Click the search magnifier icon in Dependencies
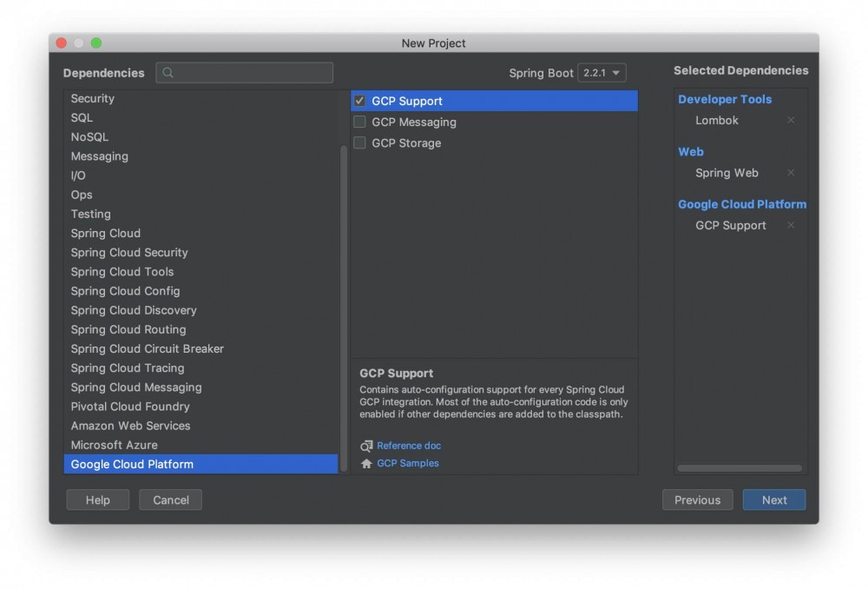 click(168, 73)
